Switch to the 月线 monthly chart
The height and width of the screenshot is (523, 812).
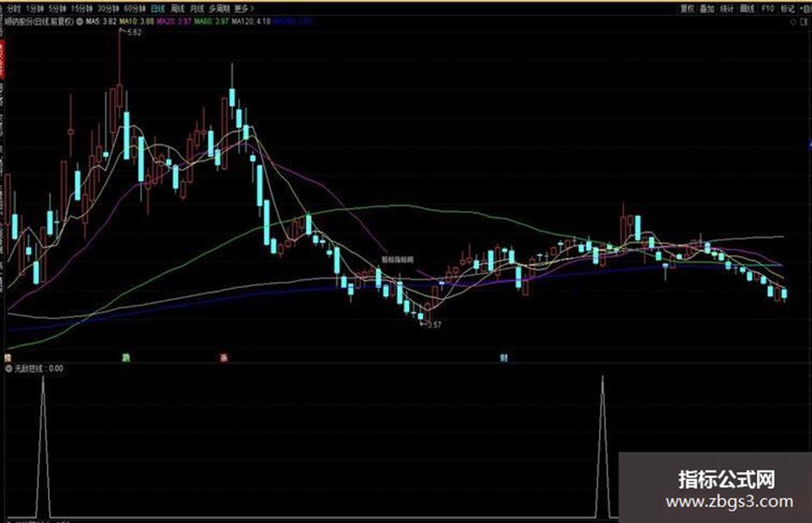click(x=198, y=9)
